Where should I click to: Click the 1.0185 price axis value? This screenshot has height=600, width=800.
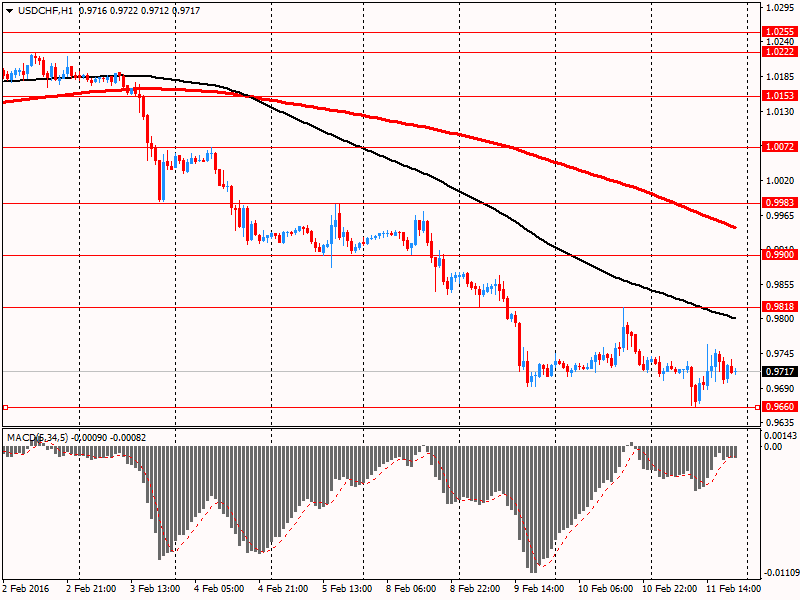pyautogui.click(x=780, y=77)
